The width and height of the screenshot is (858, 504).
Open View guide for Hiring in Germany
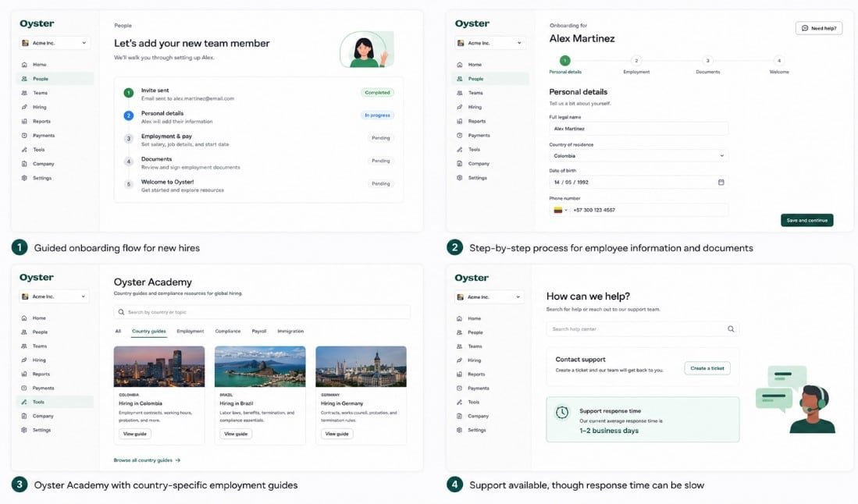[x=337, y=434]
